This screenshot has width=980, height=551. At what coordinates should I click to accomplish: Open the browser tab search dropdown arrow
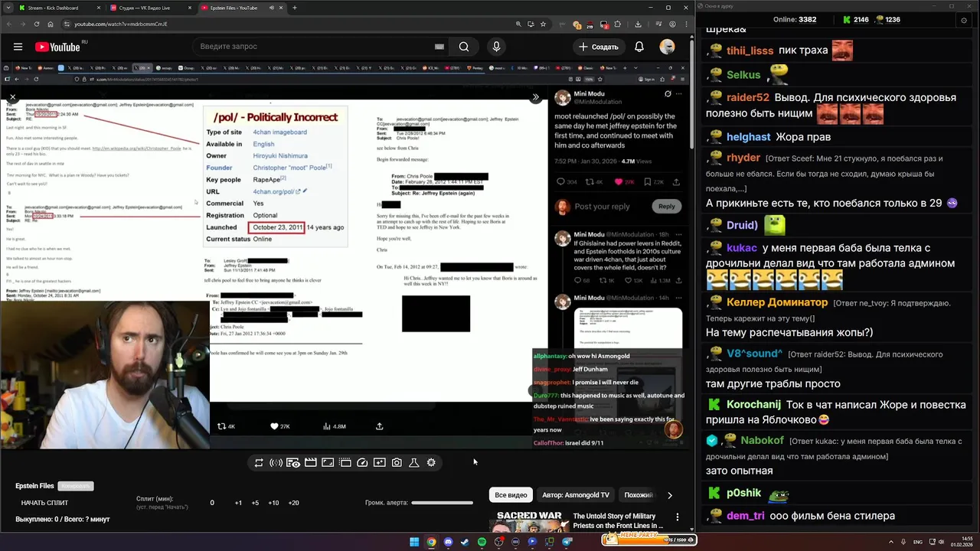click(x=7, y=8)
